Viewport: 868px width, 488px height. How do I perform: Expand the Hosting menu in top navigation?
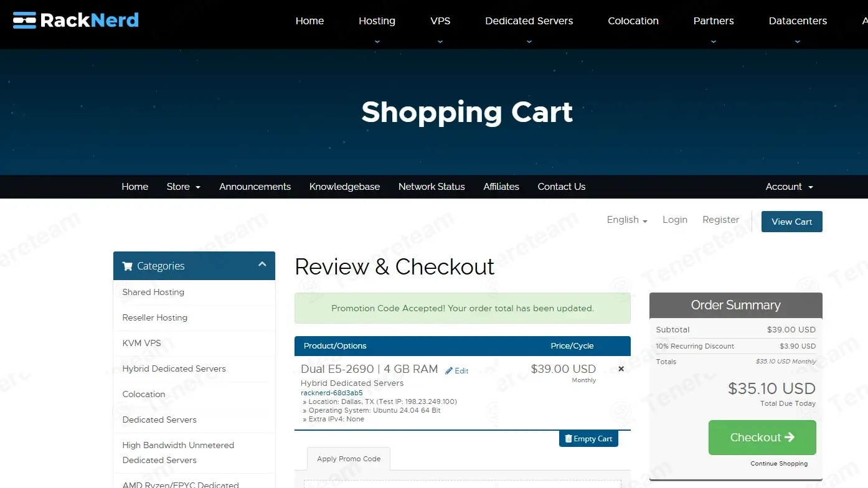pyautogui.click(x=377, y=21)
